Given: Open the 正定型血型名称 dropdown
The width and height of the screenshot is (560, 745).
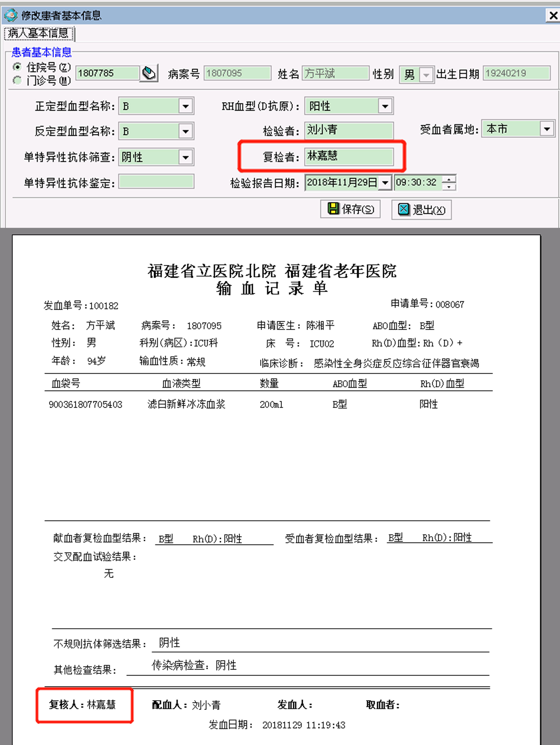Looking at the screenshot, I should tap(185, 106).
